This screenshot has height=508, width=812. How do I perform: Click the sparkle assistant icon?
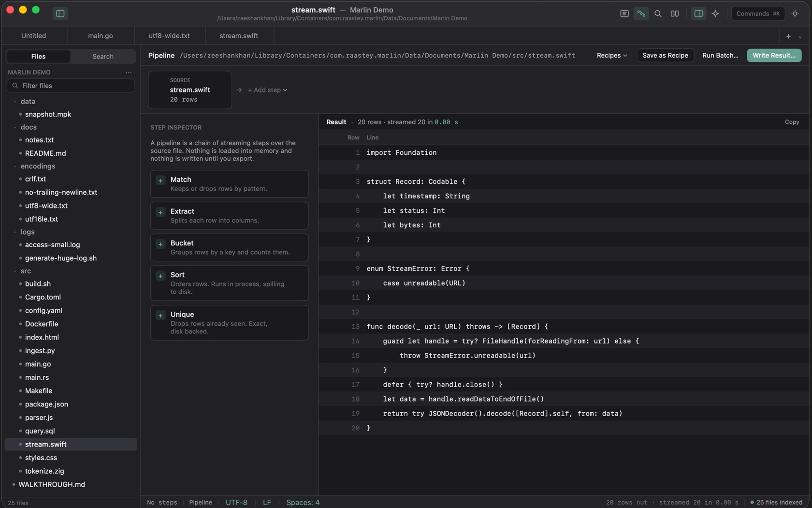(x=715, y=14)
